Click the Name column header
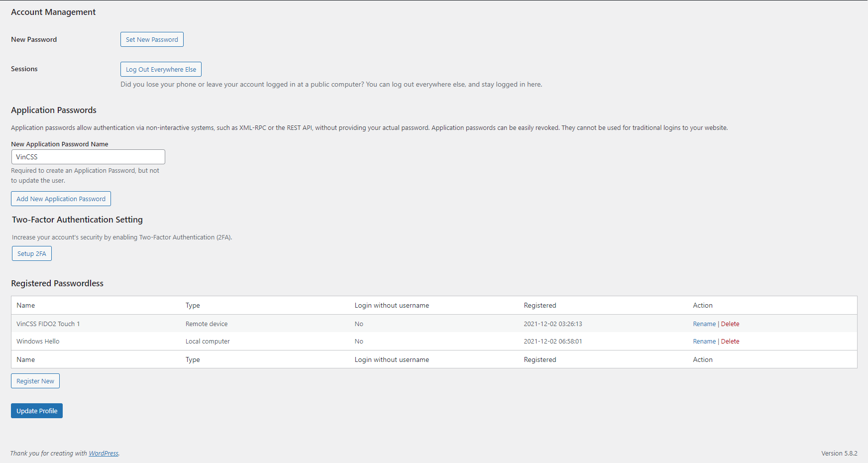 pyautogui.click(x=26, y=305)
